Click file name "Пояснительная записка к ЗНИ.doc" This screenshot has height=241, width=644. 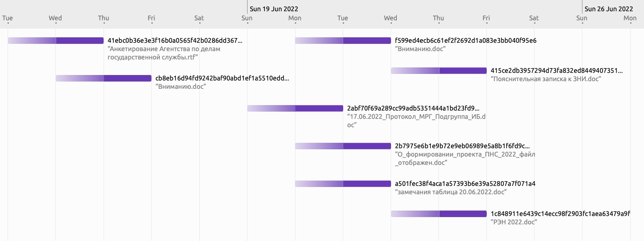(545, 79)
